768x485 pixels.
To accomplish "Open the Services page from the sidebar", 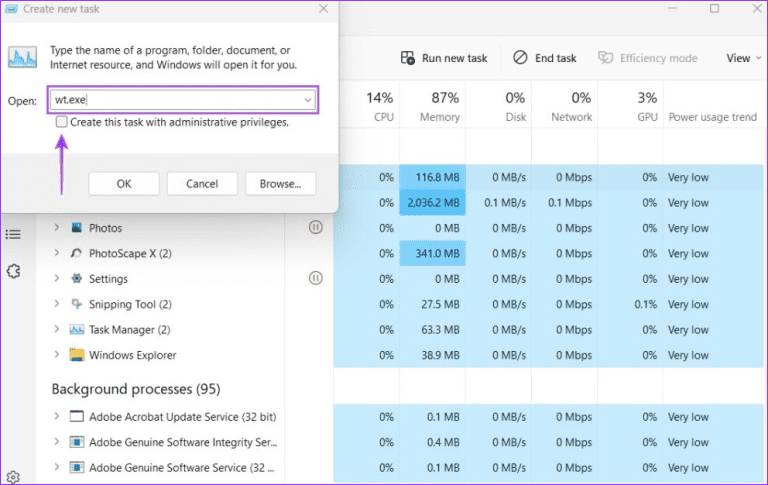I will pyautogui.click(x=13, y=271).
